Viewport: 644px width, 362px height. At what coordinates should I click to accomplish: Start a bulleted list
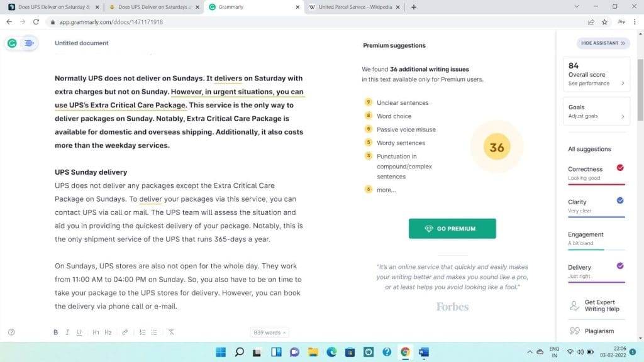pyautogui.click(x=154, y=332)
